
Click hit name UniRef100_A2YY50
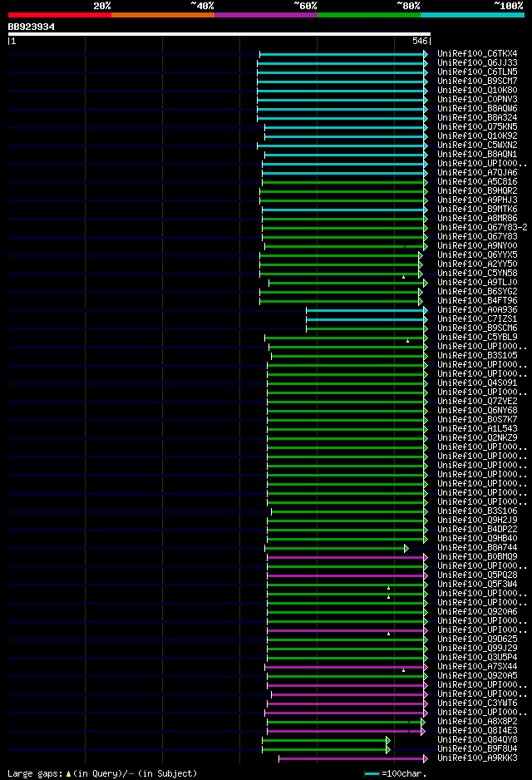pyautogui.click(x=477, y=264)
